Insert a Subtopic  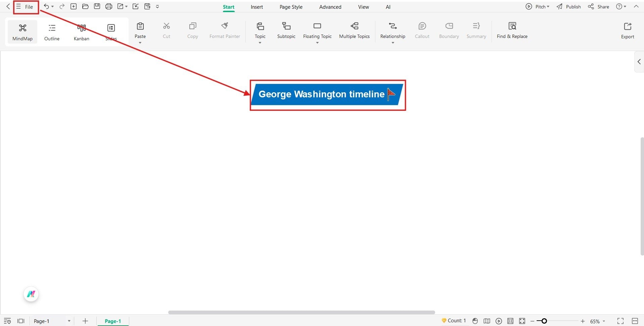(286, 31)
